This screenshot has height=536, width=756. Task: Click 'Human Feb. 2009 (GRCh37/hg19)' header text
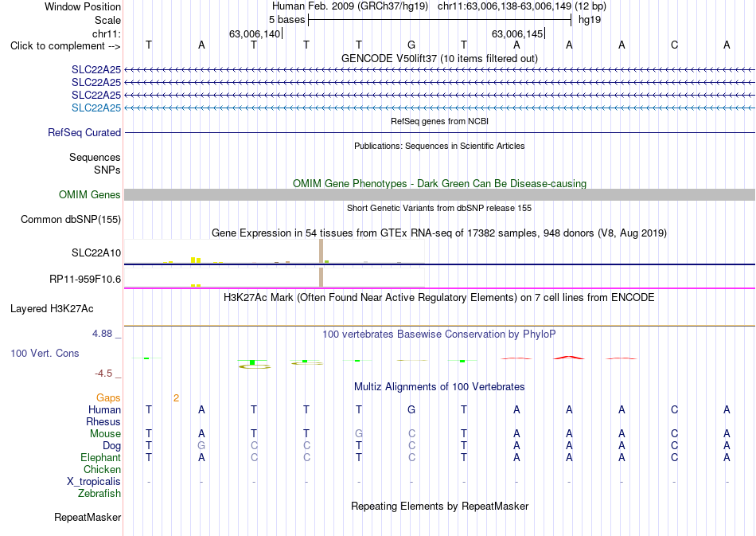pyautogui.click(x=350, y=6)
